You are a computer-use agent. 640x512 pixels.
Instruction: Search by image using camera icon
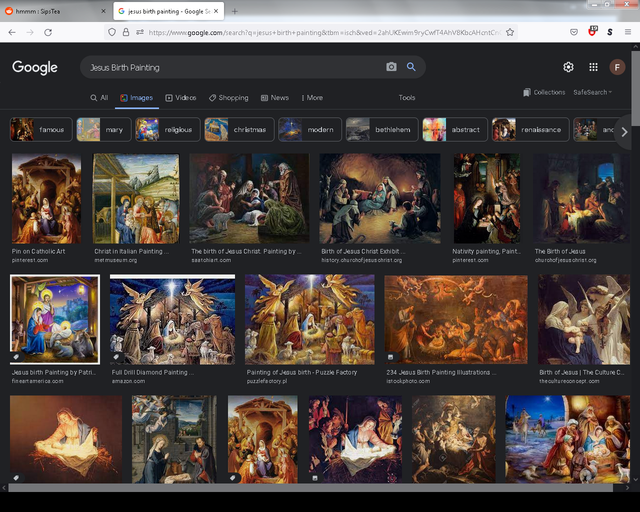point(391,67)
